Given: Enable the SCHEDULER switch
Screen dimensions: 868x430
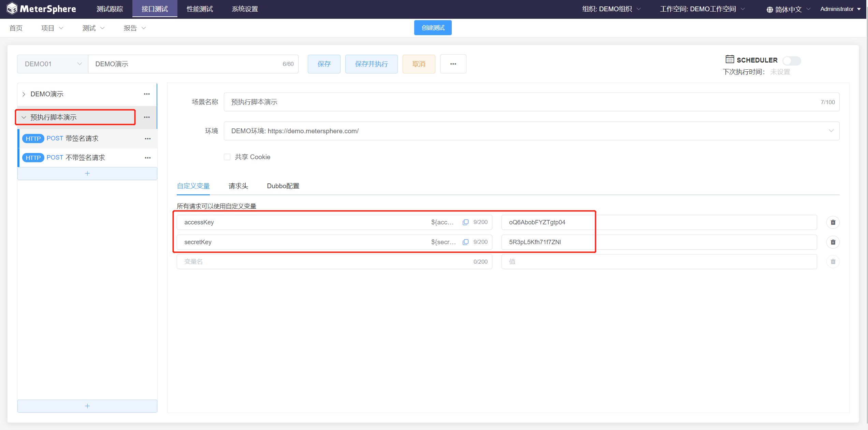Looking at the screenshot, I should click(792, 61).
